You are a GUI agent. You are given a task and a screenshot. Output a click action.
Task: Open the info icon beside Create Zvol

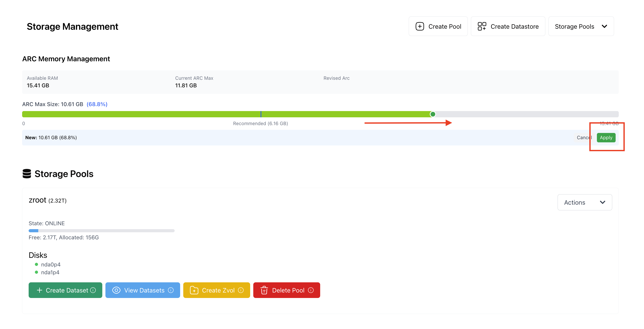click(x=241, y=290)
